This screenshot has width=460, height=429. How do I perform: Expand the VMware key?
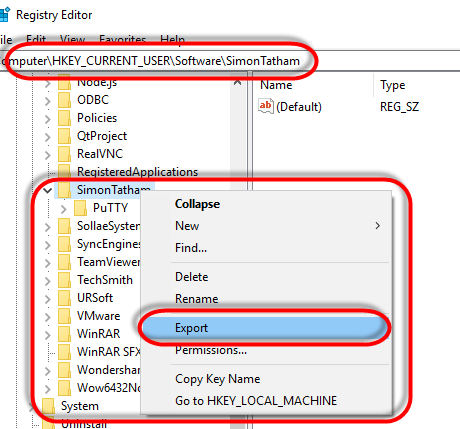click(48, 317)
